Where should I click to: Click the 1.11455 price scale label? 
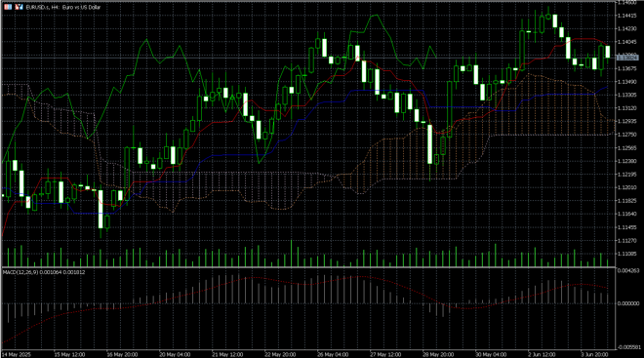[x=626, y=227]
